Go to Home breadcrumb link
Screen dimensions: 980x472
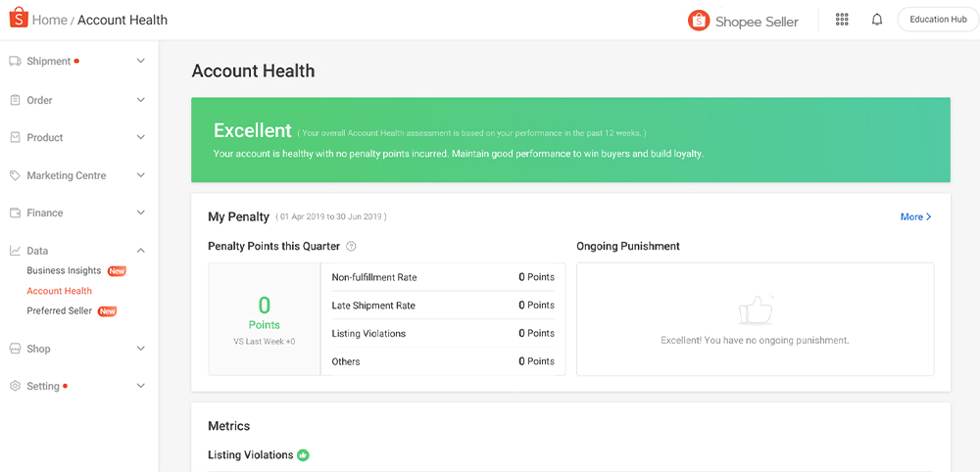(x=50, y=20)
